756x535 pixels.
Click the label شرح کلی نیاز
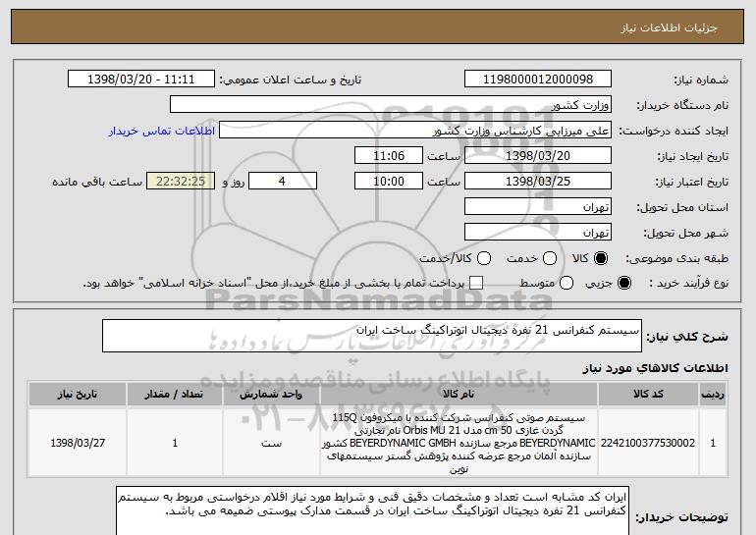687,337
